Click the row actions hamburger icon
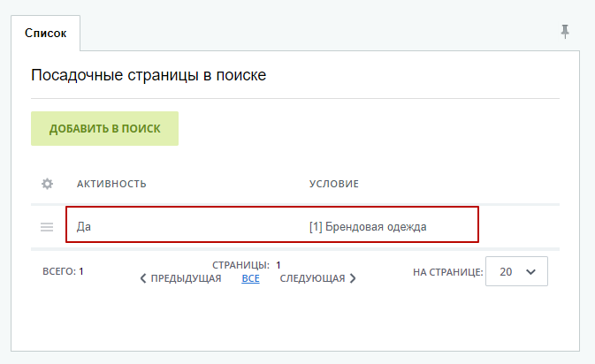 [x=48, y=227]
